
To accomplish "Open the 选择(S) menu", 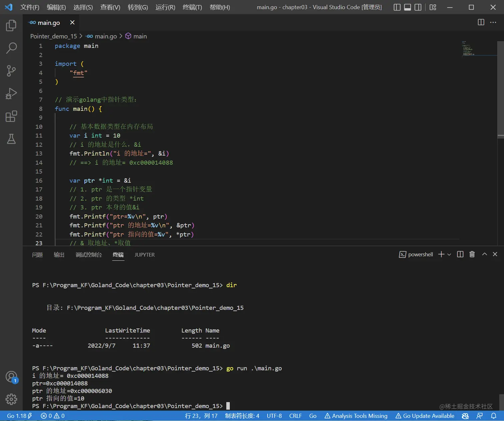I will 83,7.
